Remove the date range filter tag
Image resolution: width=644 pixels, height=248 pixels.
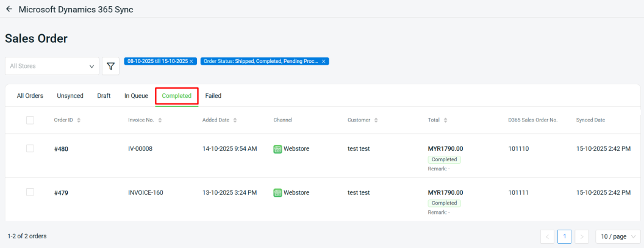point(191,62)
